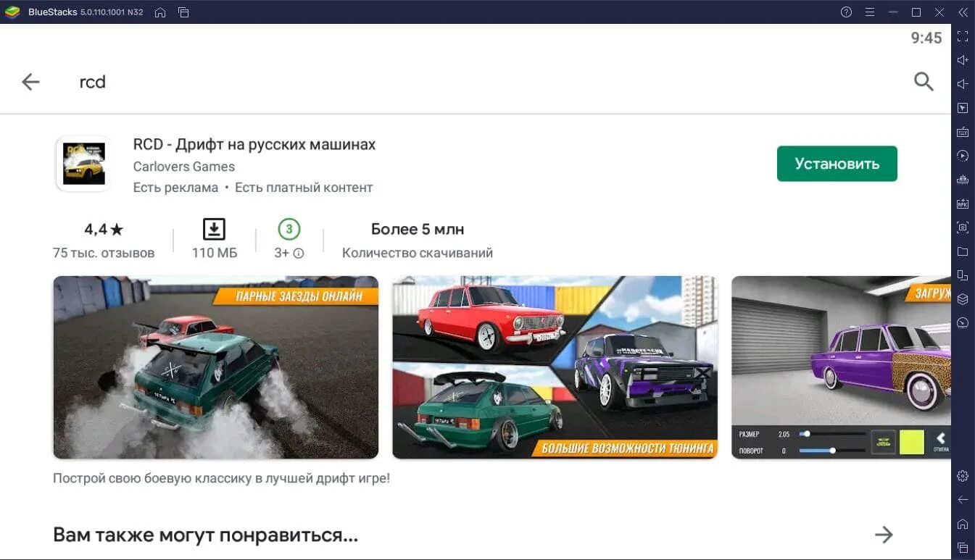Viewport: 975px width, 560px height.
Task: Click '75 тыс. отзывов' reviews text
Action: pos(104,253)
